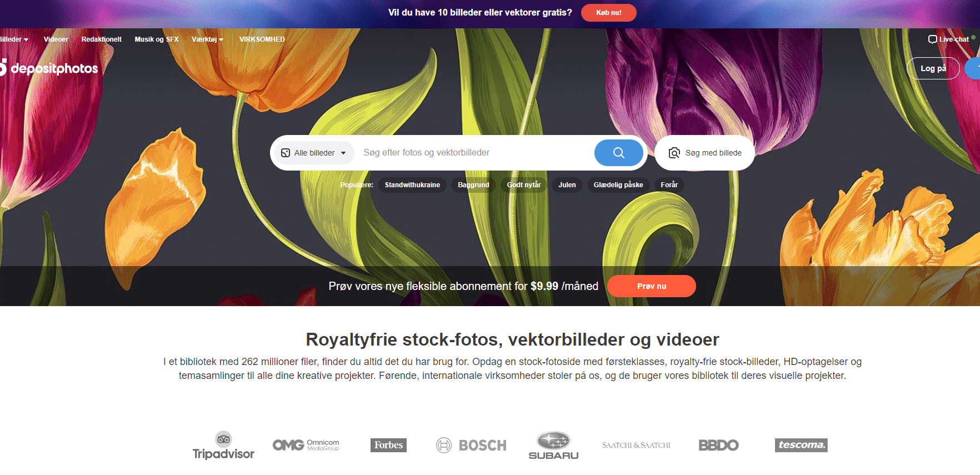Image resolution: width=980 pixels, height=475 pixels.
Task: Click the Subaru logo
Action: tap(553, 445)
